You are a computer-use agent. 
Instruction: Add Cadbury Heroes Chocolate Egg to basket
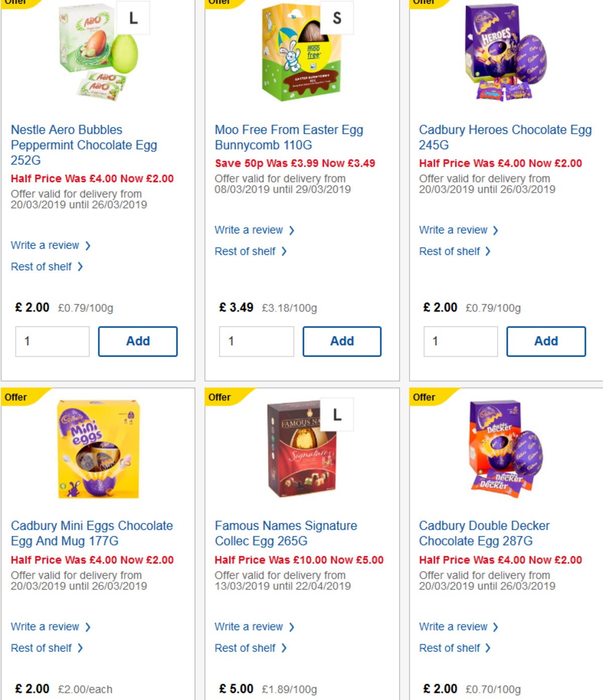pos(546,341)
